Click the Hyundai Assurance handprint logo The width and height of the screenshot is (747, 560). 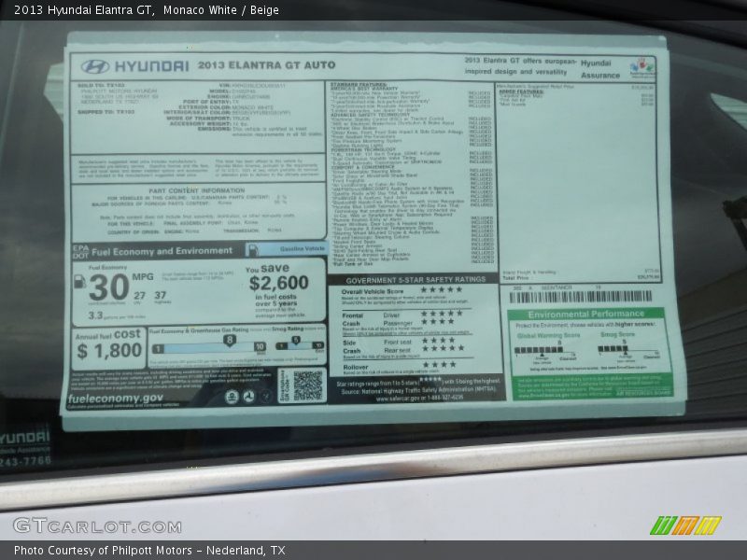641,67
